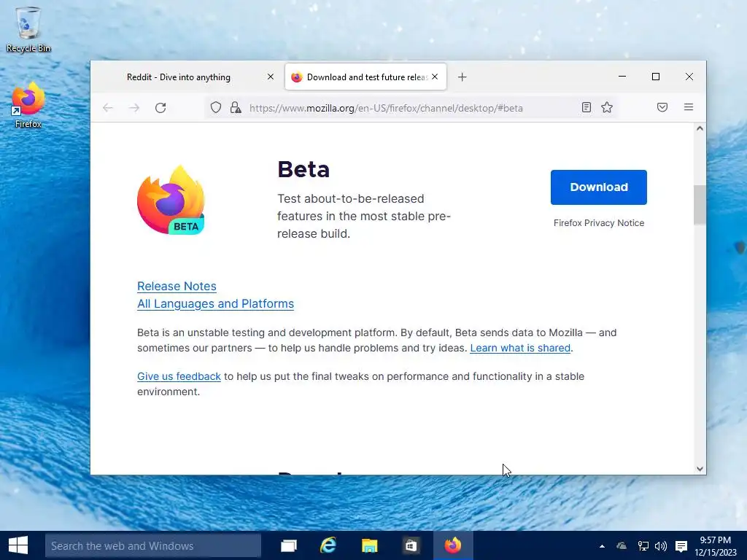The width and height of the screenshot is (747, 560).
Task: Click the OneDrive cloud tray icon
Action: 622,546
